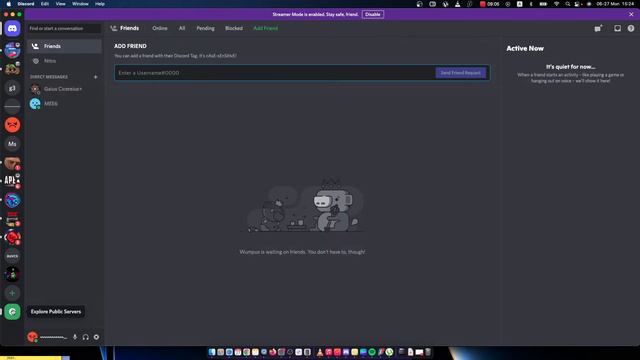640x360 pixels.
Task: Open the blue globe server icon
Action: click(x=12, y=200)
